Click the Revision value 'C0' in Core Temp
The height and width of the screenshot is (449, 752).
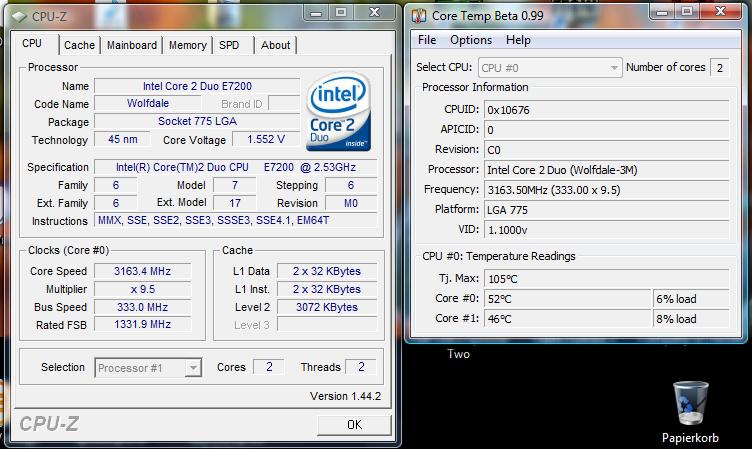click(607, 150)
